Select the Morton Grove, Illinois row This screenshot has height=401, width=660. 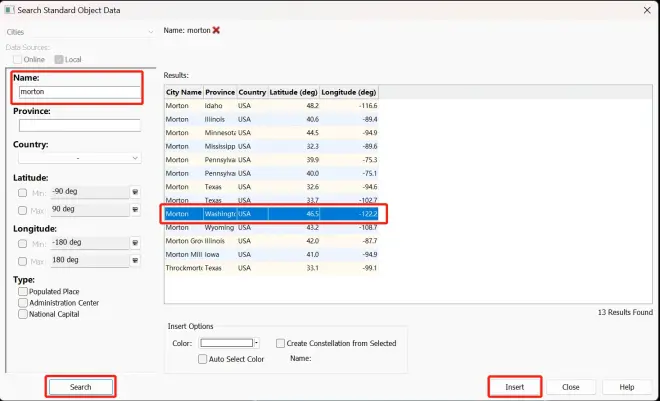(271, 241)
